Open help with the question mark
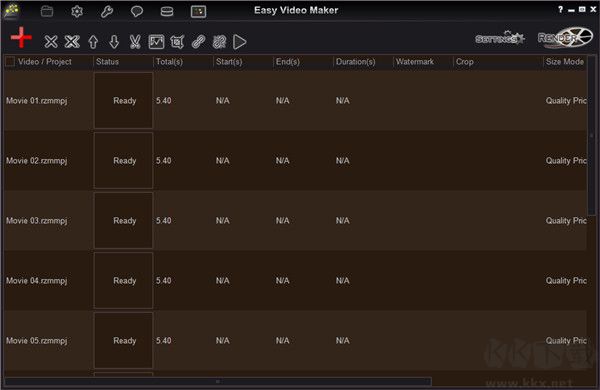This screenshot has width=600, height=390. (561, 10)
